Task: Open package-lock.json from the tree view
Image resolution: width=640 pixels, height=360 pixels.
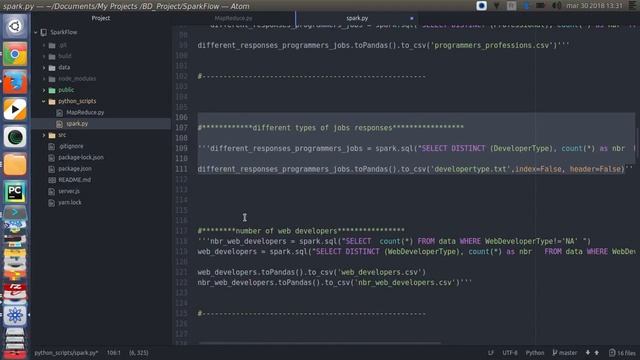Action: 81,158
